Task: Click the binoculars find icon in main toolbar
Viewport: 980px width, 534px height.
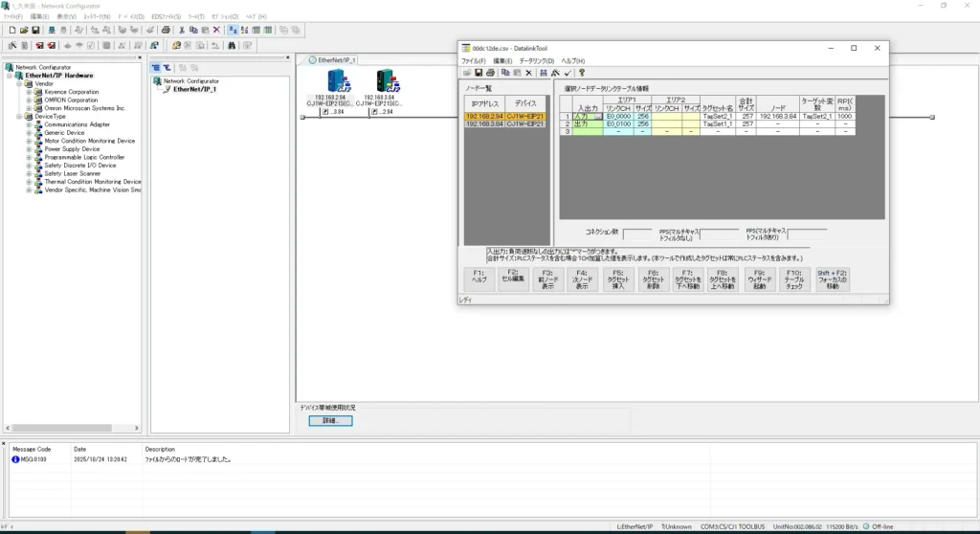Action: pyautogui.click(x=232, y=45)
